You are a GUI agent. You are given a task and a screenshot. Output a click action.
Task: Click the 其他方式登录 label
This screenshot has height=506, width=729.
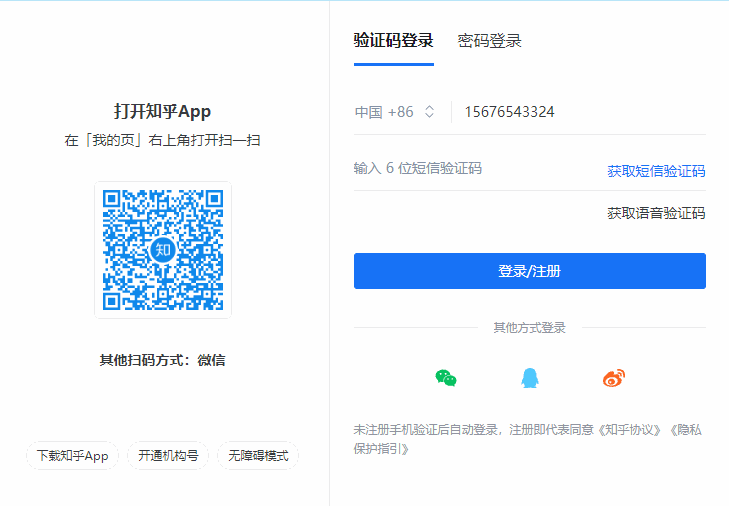pyautogui.click(x=530, y=328)
